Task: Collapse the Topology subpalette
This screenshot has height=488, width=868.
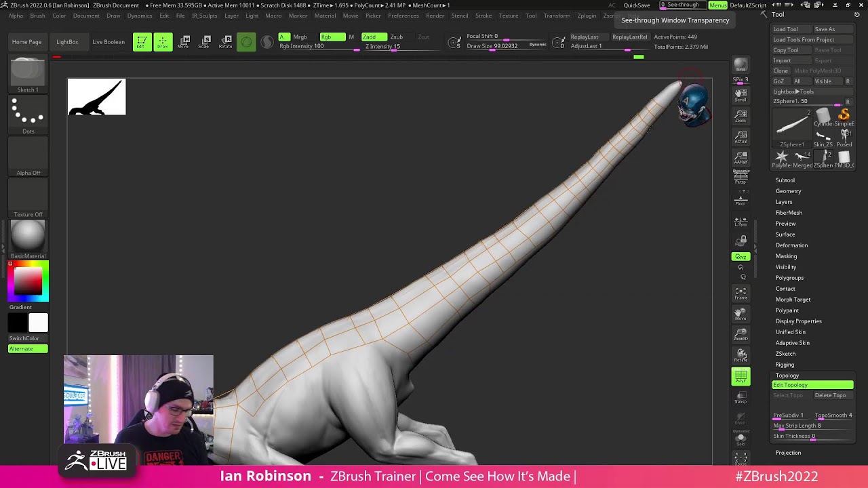Action: [x=787, y=375]
